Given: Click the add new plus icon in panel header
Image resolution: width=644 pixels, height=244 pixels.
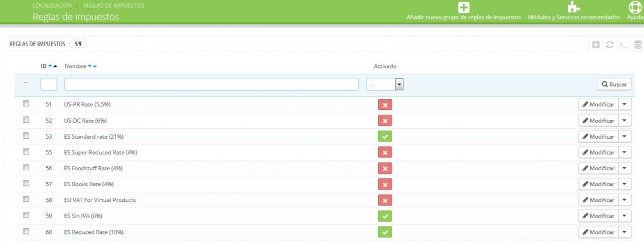Looking at the screenshot, I should tap(595, 44).
